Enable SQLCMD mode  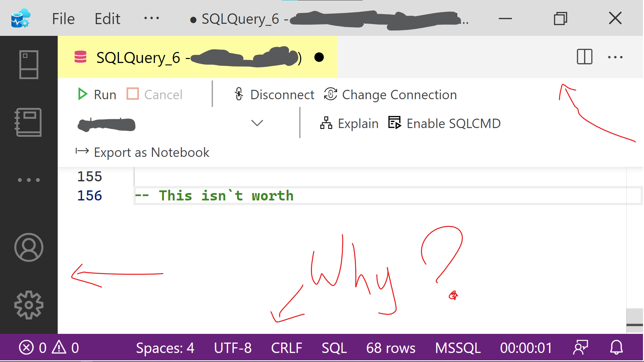click(x=444, y=123)
